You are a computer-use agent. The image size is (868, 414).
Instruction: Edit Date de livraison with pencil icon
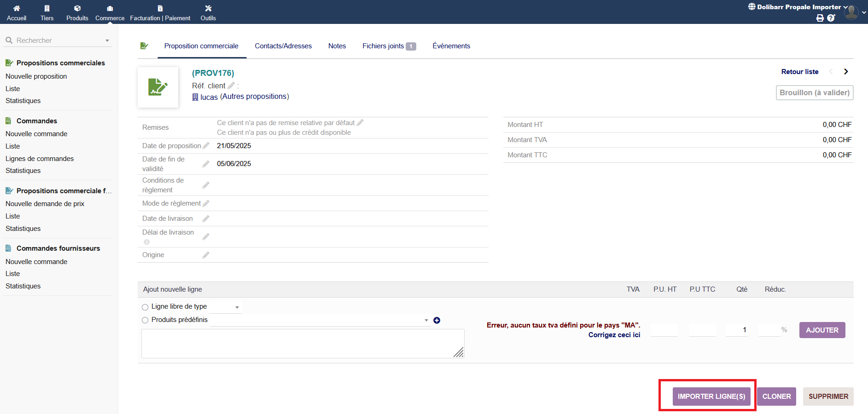(206, 218)
